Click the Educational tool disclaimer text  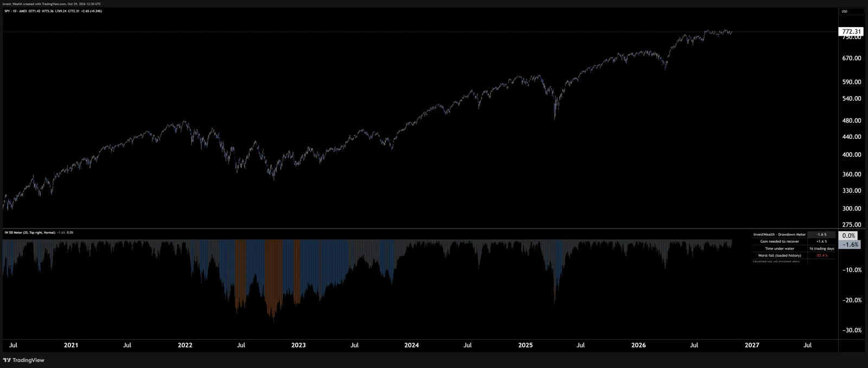click(776, 262)
